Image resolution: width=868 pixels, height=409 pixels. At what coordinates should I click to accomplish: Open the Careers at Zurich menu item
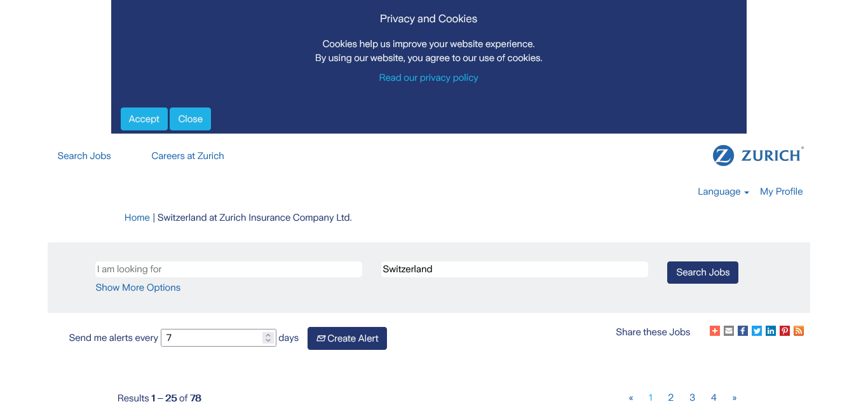coord(187,156)
